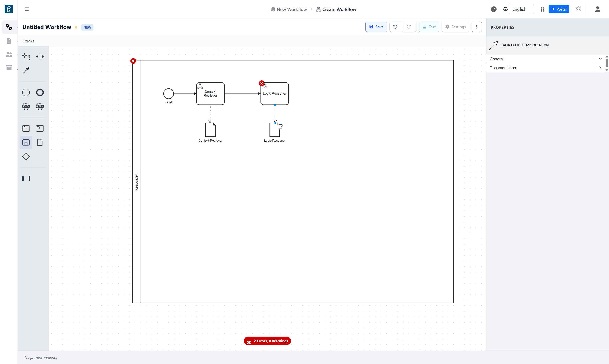Choose the global connect arrow tool
Screen dimensions: 609x364
pyautogui.click(x=26, y=70)
